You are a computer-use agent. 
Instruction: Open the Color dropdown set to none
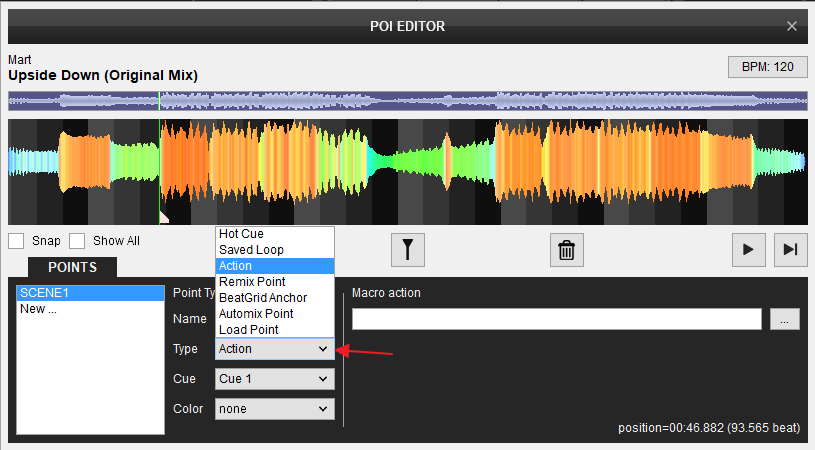[274, 409]
